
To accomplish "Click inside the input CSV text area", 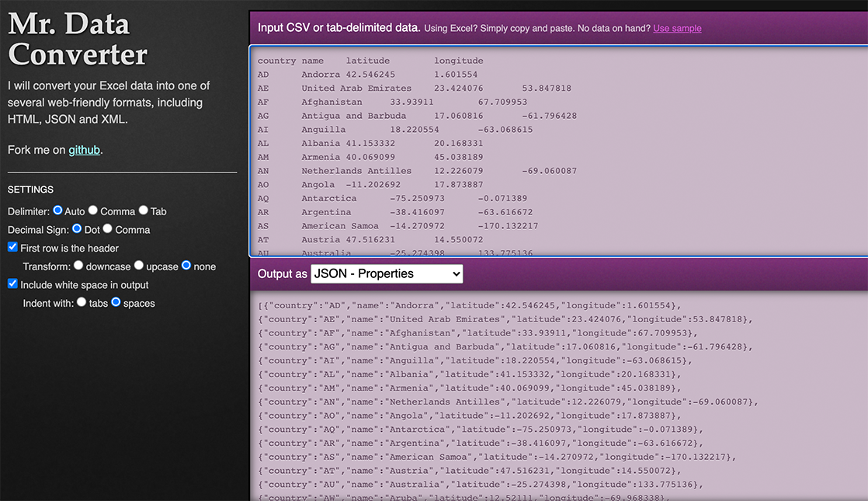I will tap(559, 151).
